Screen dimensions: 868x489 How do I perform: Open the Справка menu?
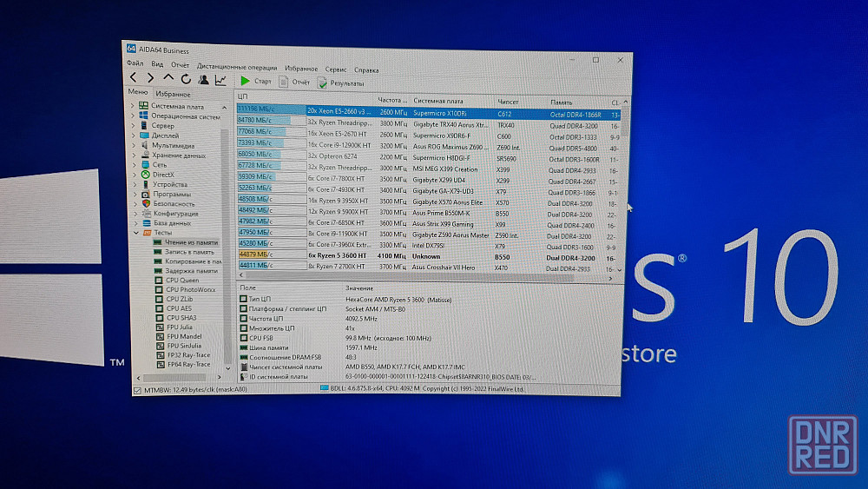pyautogui.click(x=366, y=70)
